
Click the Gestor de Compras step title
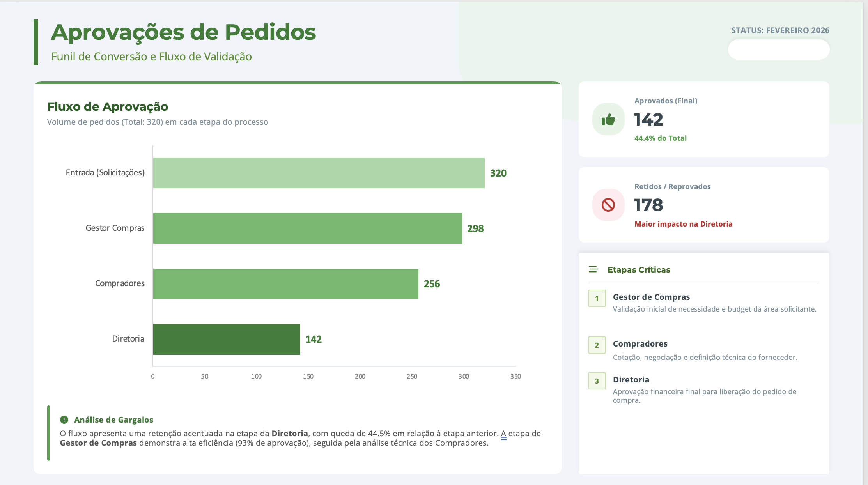pyautogui.click(x=651, y=297)
